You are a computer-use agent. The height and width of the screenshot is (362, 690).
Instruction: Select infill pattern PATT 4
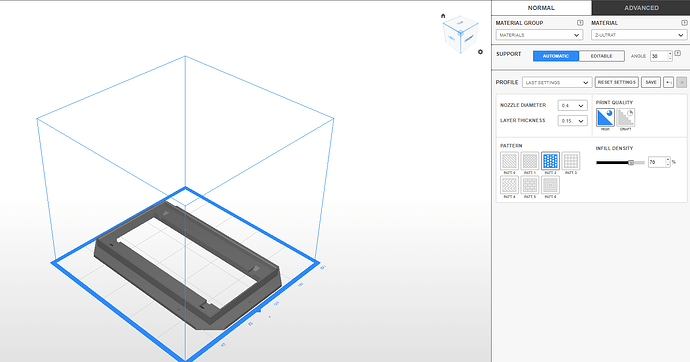509,185
